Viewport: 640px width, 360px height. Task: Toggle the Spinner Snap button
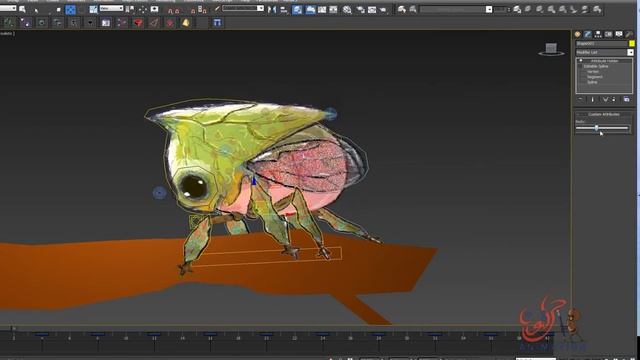(202, 9)
